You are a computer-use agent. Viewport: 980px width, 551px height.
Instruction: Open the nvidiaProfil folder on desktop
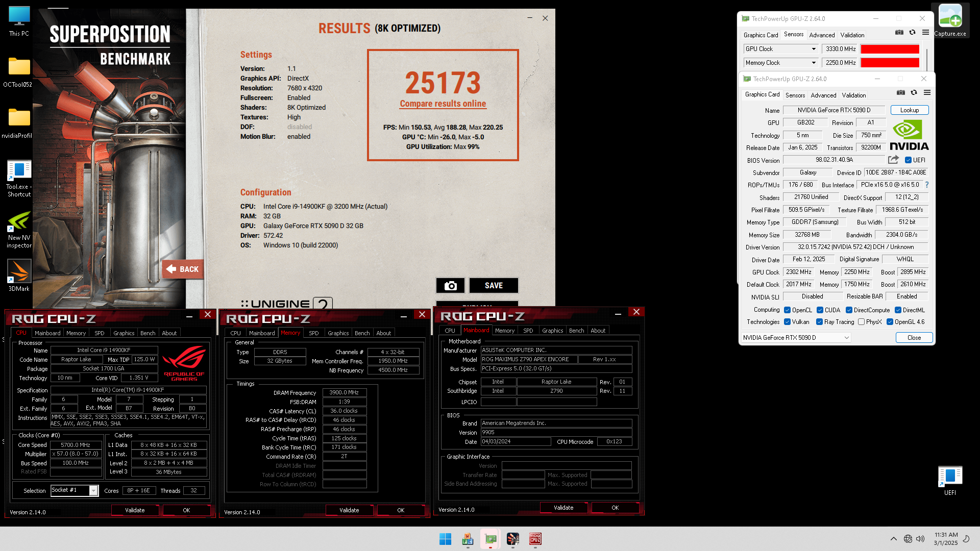point(19,123)
